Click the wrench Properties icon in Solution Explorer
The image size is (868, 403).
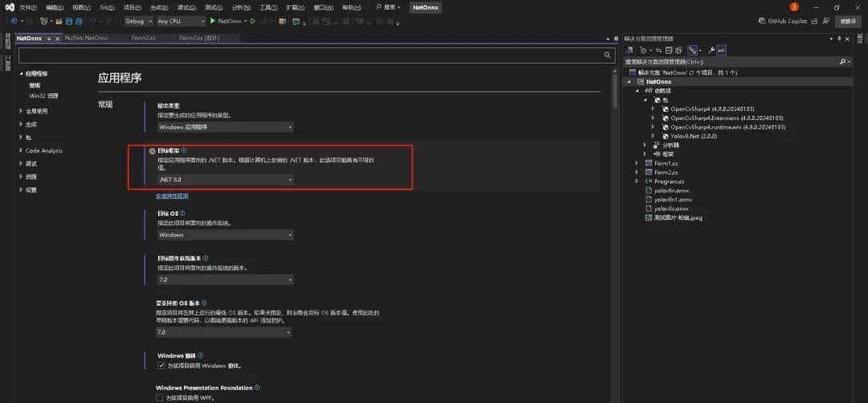711,51
